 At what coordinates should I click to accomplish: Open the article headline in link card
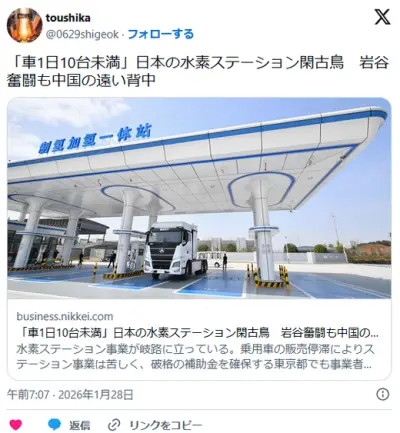pos(198,333)
